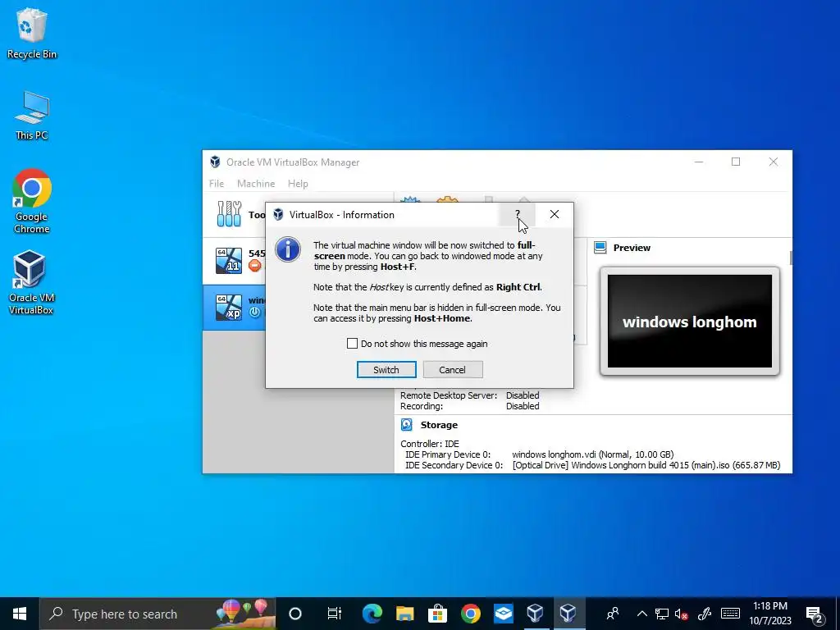
Task: Open Chrome from the taskbar
Action: (470, 614)
